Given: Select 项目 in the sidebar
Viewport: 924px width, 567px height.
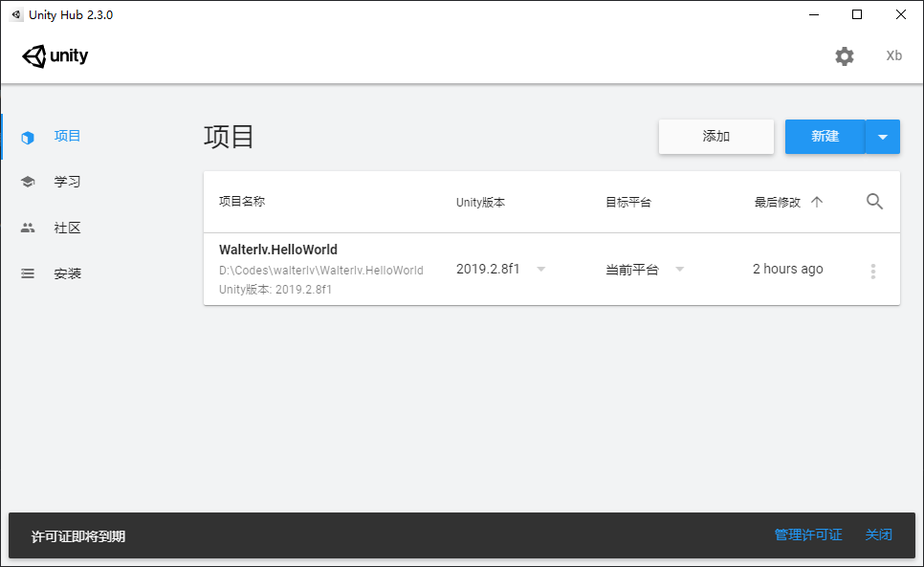Looking at the screenshot, I should point(67,136).
